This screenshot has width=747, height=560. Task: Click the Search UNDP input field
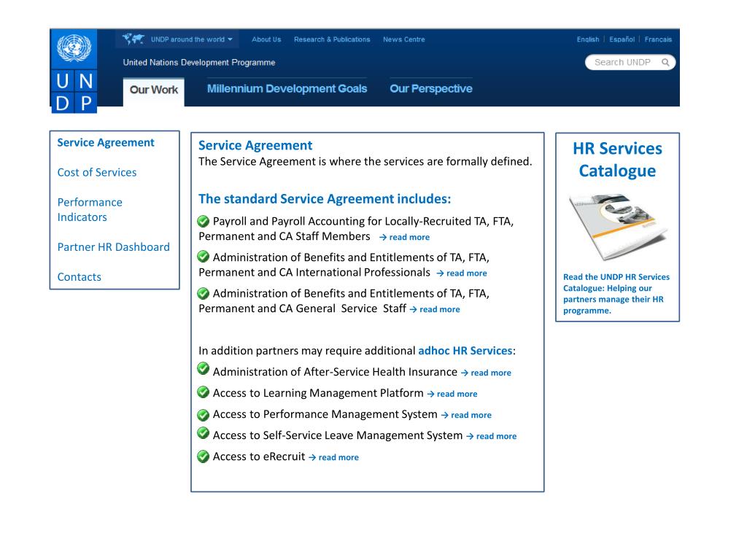[x=624, y=63]
